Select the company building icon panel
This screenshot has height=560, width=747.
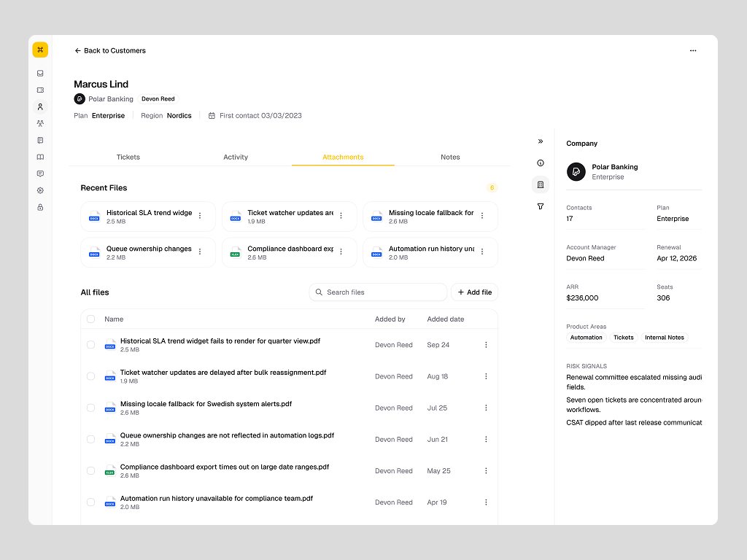(541, 184)
